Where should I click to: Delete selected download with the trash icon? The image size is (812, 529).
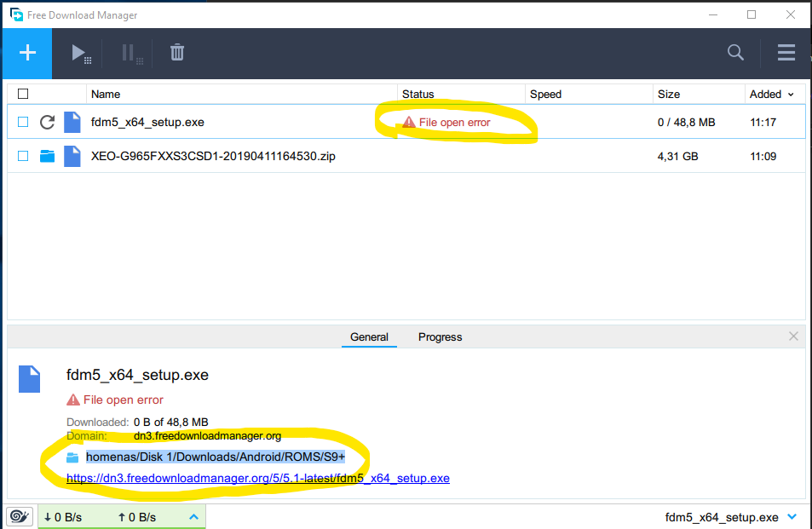pyautogui.click(x=177, y=52)
